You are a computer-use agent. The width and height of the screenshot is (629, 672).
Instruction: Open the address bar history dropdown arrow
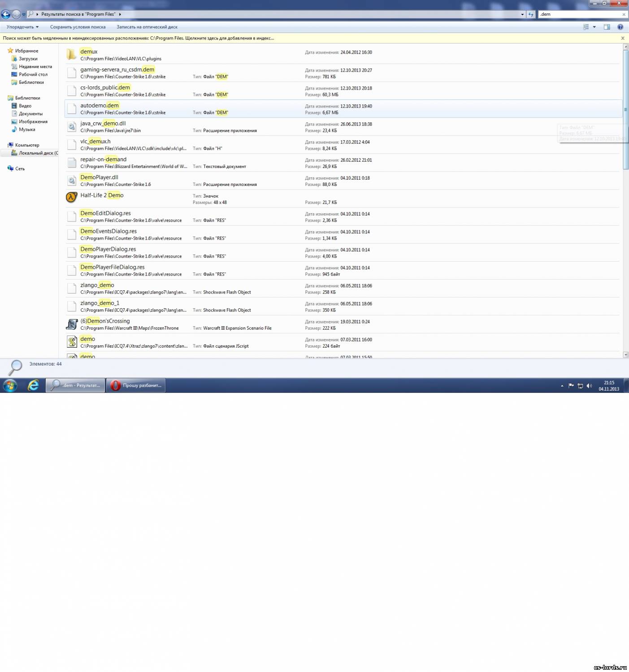[x=522, y=14]
